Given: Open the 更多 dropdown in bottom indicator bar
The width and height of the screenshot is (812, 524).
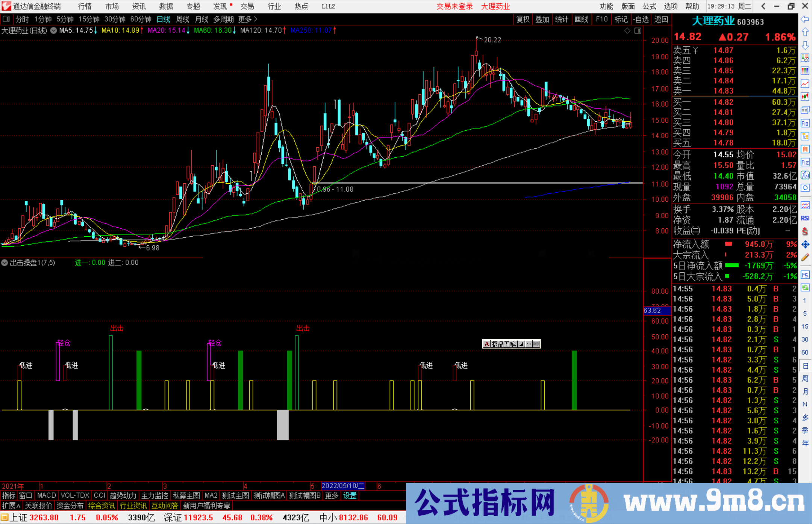Looking at the screenshot, I should coord(331,495).
